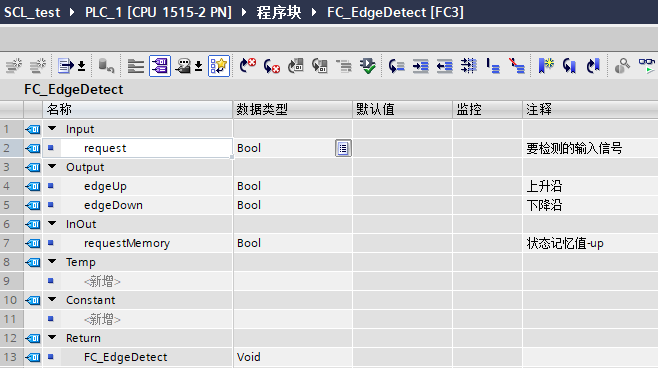The width and height of the screenshot is (658, 368).
Task: Click the expand/collapse code sections icon
Action: click(136, 66)
